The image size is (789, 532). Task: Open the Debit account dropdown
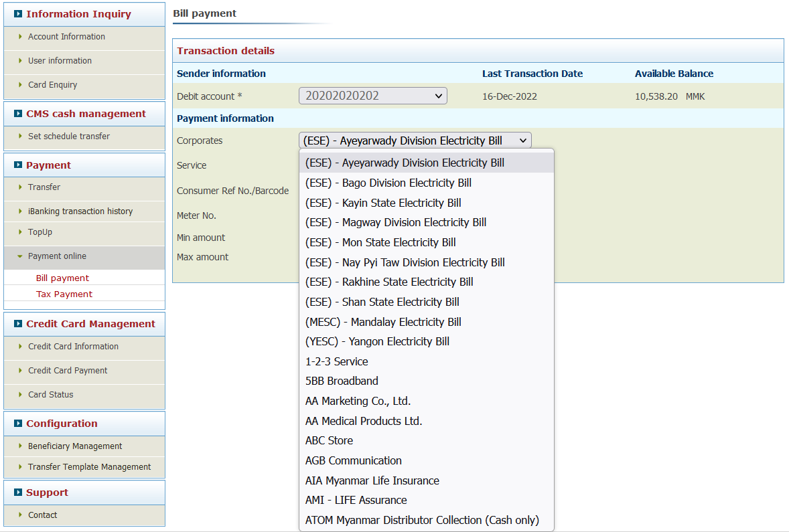click(372, 96)
